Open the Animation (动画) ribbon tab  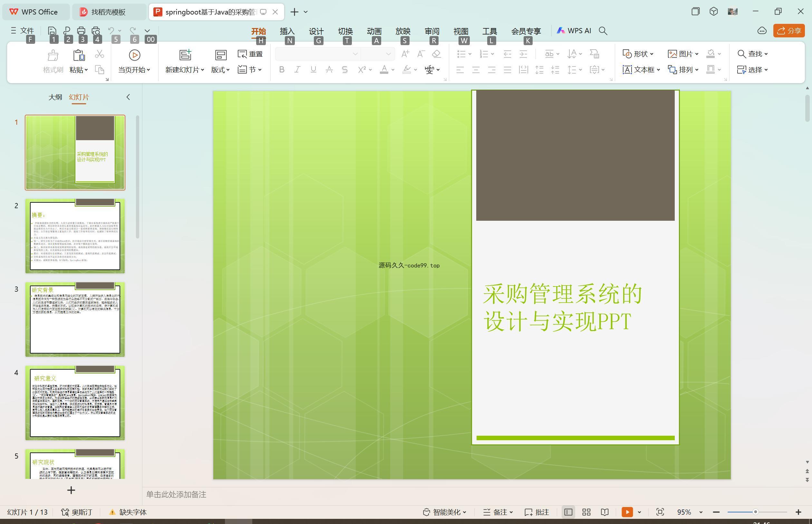pyautogui.click(x=374, y=31)
